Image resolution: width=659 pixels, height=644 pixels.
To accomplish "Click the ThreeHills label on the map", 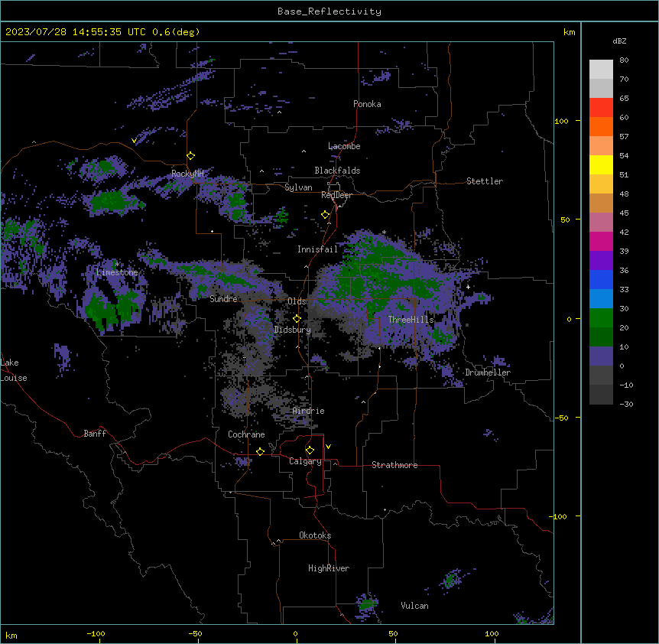I will click(411, 320).
